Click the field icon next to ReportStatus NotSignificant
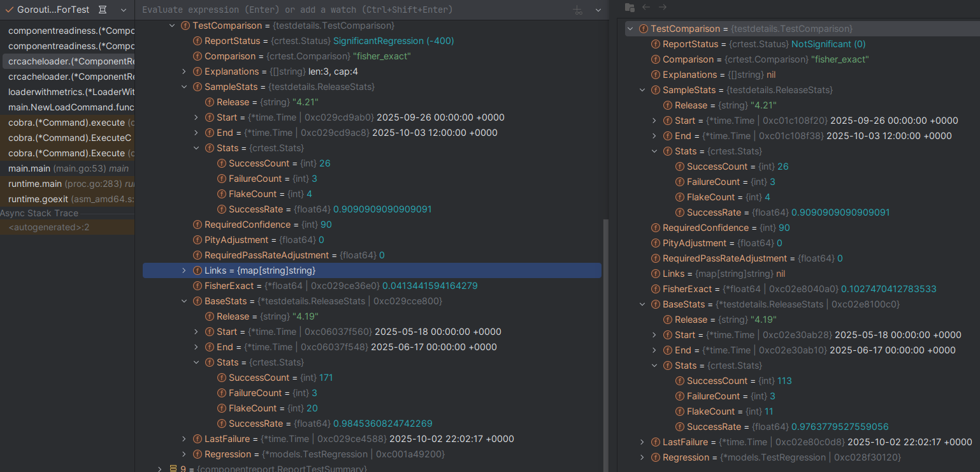 [x=656, y=44]
